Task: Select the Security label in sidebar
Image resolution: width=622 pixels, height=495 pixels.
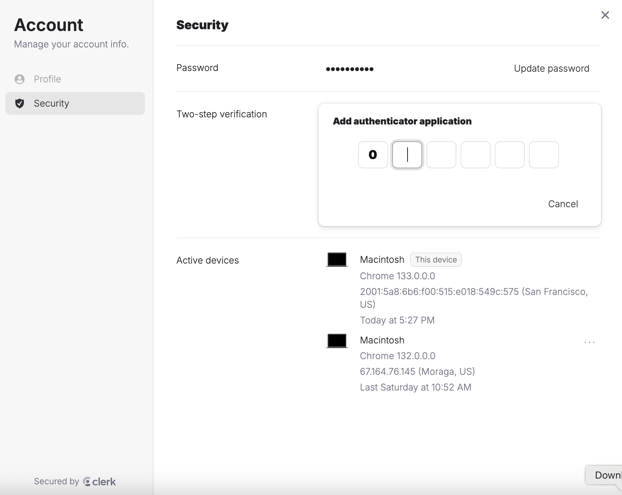Action: 52,103
